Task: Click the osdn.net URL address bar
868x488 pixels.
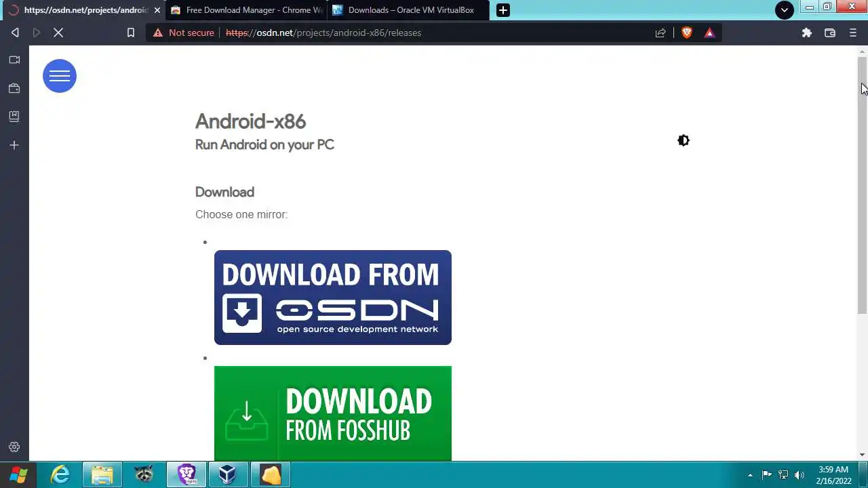Action: tap(434, 33)
